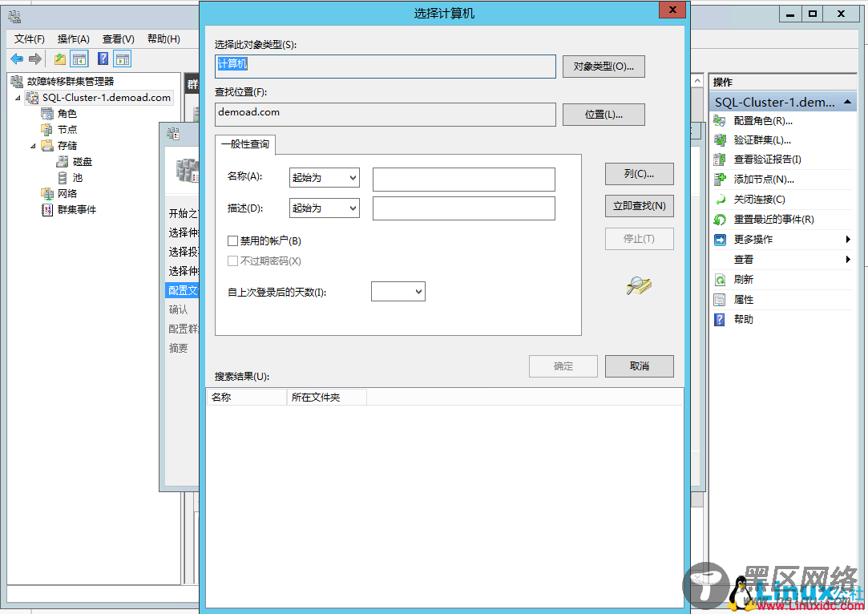Viewport: 868px width, 614px height.
Task: Click the 节点 node icon
Action: point(47,130)
